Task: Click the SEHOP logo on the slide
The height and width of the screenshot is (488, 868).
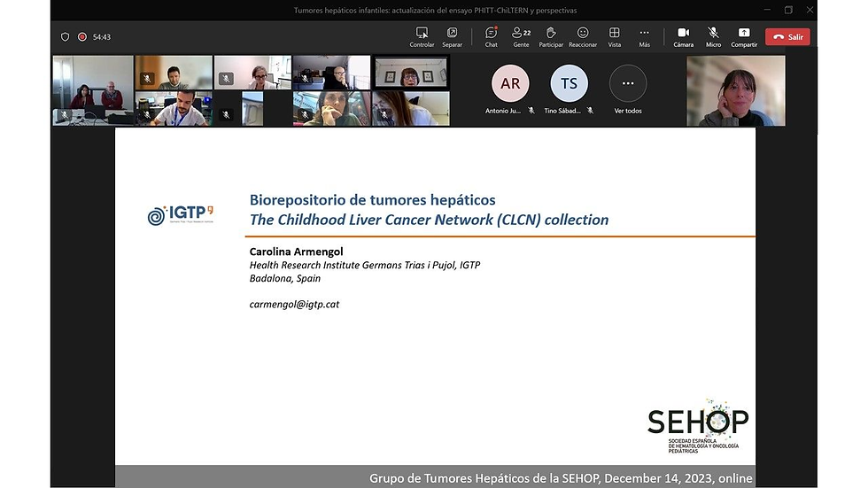Action: click(x=698, y=425)
